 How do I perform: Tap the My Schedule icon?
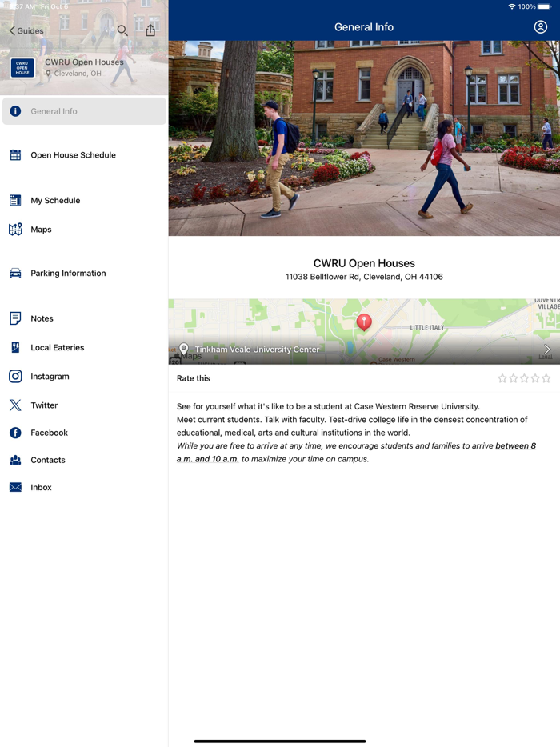(x=15, y=200)
